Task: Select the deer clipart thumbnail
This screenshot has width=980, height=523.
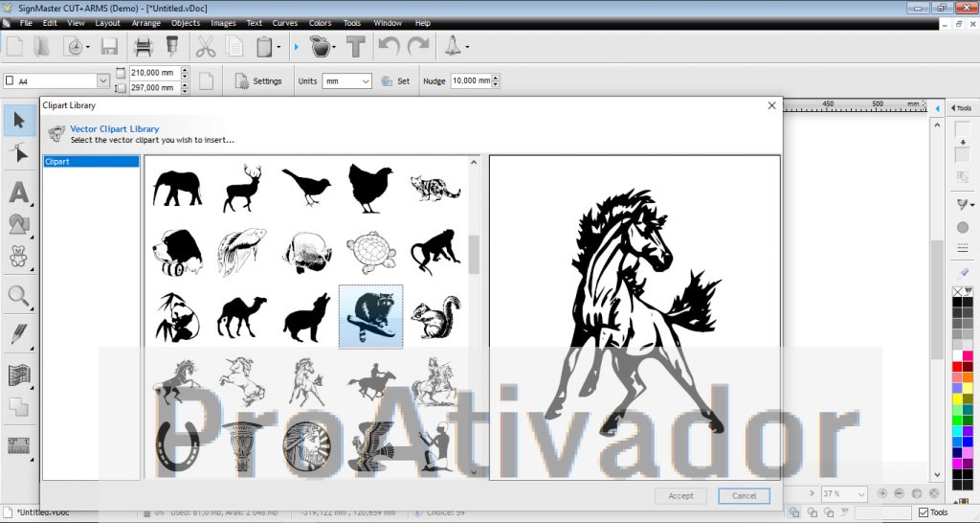Action: 242,189
